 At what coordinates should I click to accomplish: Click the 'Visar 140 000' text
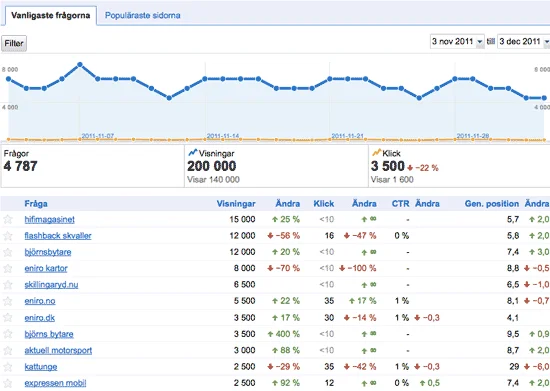click(x=213, y=180)
